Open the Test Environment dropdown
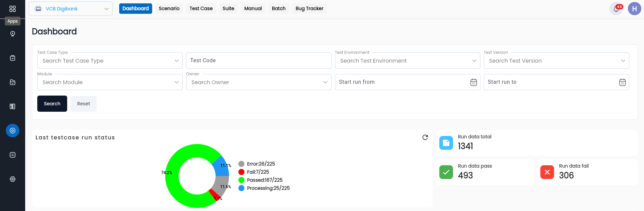 coord(408,61)
